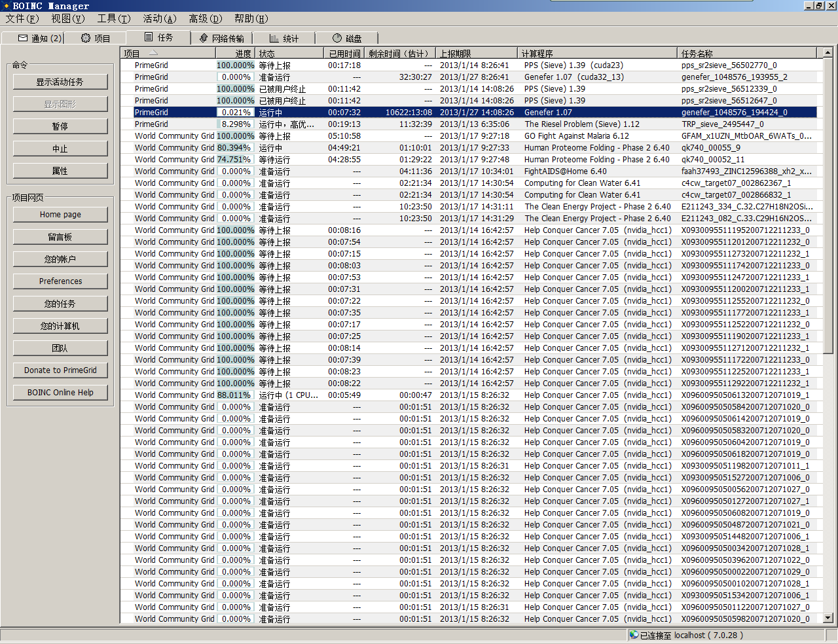Sort by the 计算程序 column header
The image size is (838, 644).
coord(597,54)
